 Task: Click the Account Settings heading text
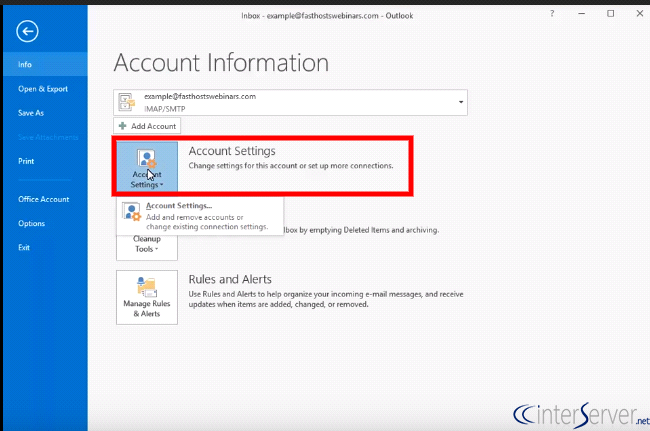(232, 151)
